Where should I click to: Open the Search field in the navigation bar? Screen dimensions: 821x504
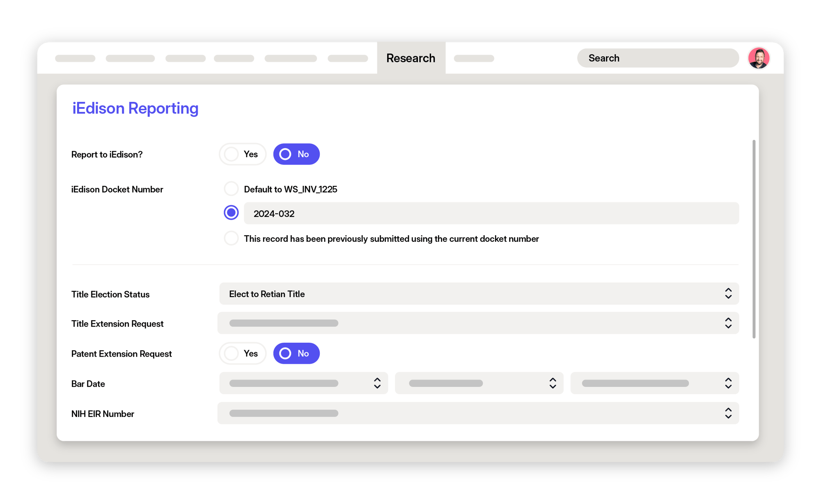pyautogui.click(x=658, y=58)
